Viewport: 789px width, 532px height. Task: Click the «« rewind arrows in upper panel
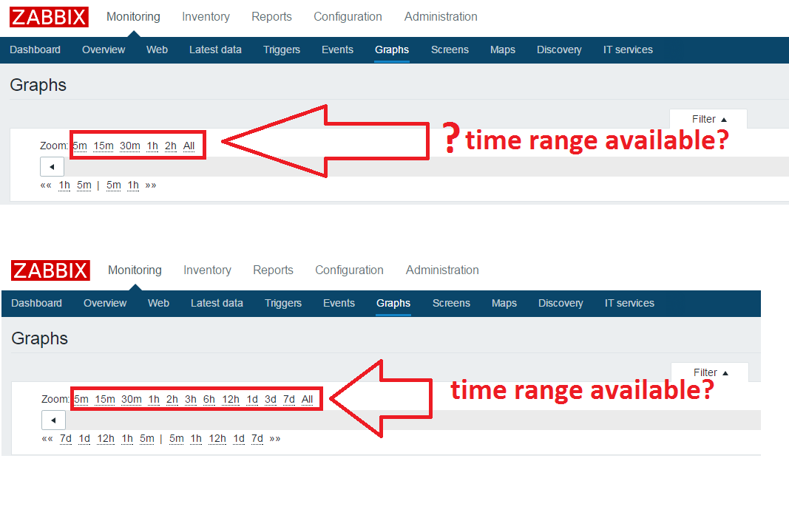(46, 185)
